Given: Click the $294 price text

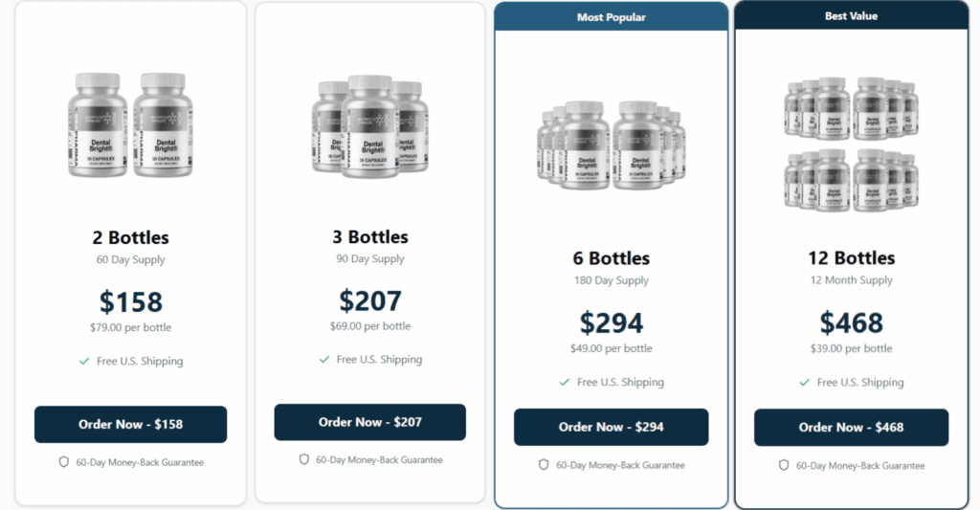Looking at the screenshot, I should [612, 323].
